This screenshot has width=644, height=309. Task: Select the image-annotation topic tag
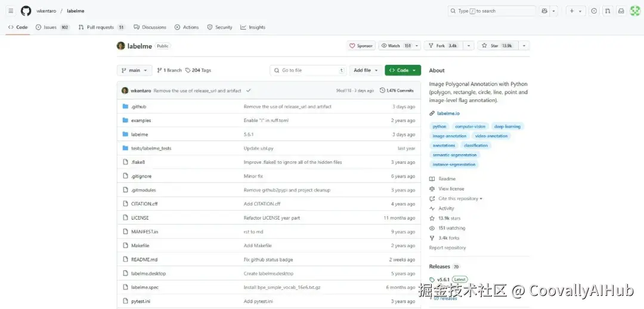pos(450,136)
